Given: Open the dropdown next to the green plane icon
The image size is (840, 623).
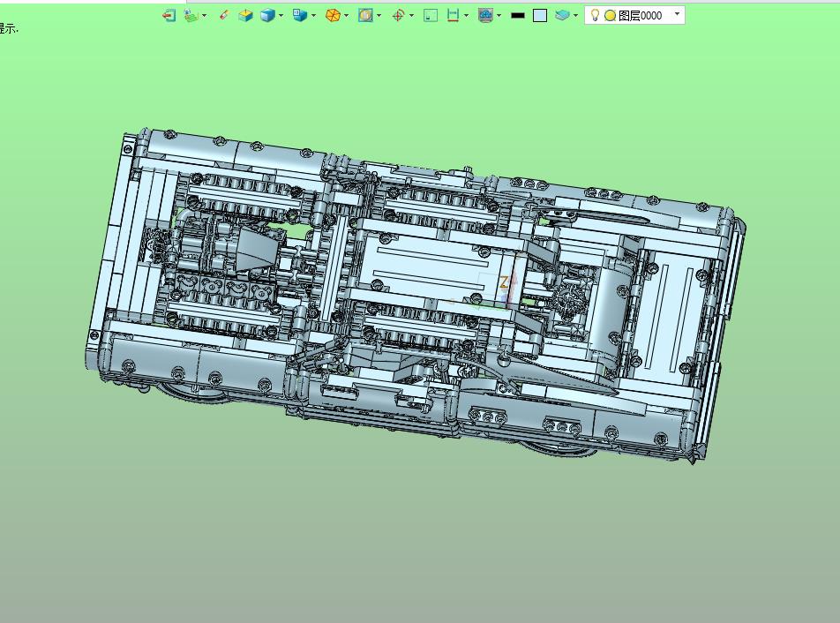Looking at the screenshot, I should tap(204, 16).
